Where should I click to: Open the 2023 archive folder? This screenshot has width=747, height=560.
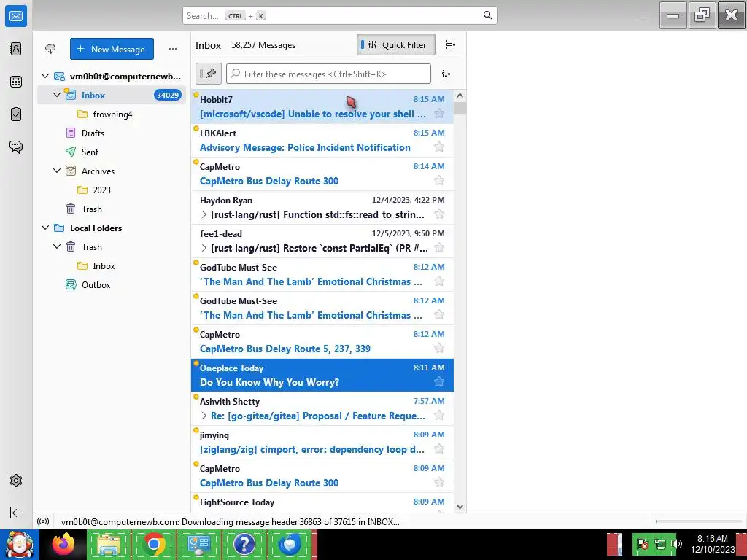point(112,190)
